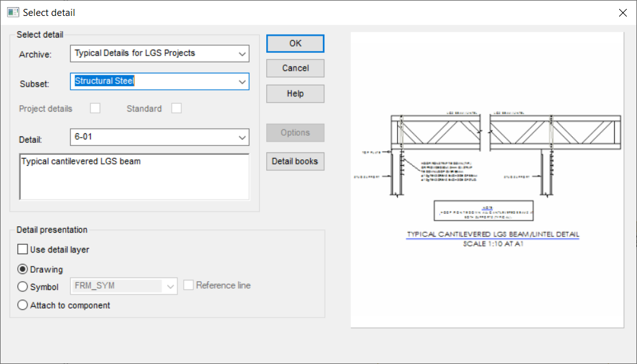Viewport: 637px width, 364px height.
Task: Select the Drawing radio button
Action: click(x=23, y=269)
